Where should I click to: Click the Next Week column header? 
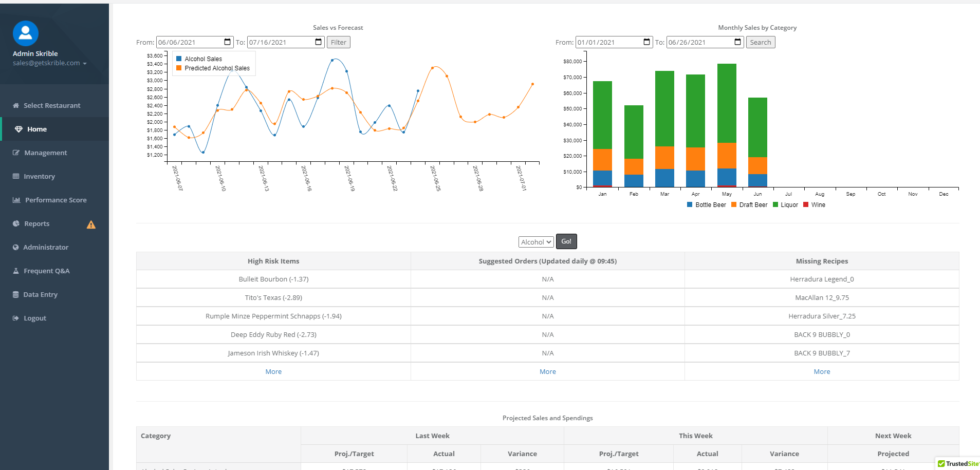click(x=893, y=436)
